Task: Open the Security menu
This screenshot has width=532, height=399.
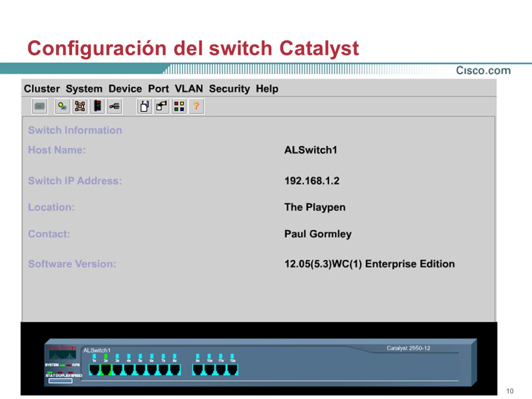Action: (x=229, y=89)
